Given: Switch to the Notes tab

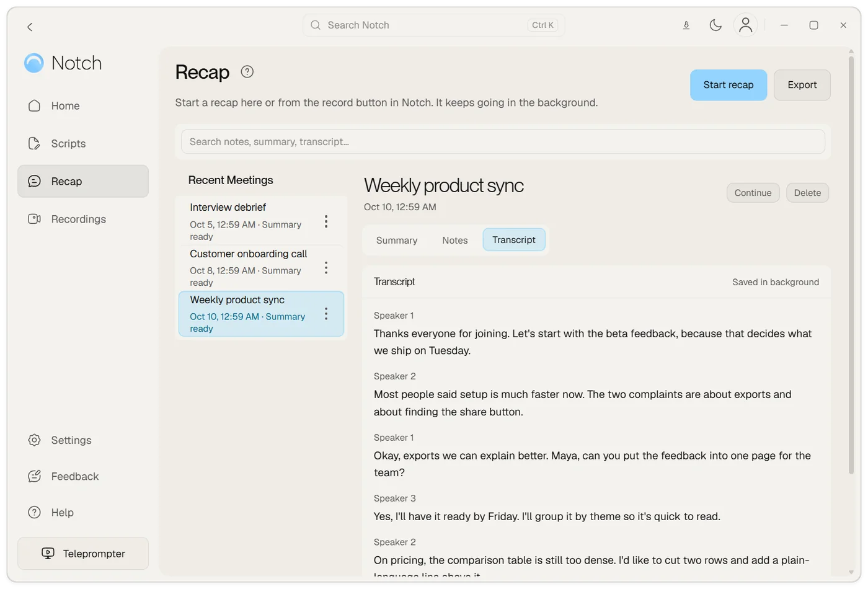Looking at the screenshot, I should [x=455, y=241].
